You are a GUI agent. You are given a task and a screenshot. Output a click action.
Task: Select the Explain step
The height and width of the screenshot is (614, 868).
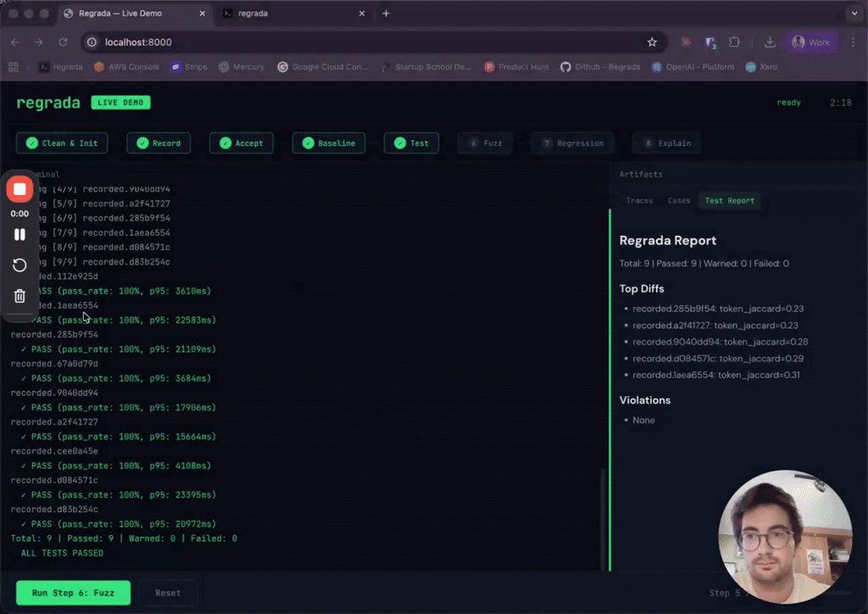click(666, 142)
